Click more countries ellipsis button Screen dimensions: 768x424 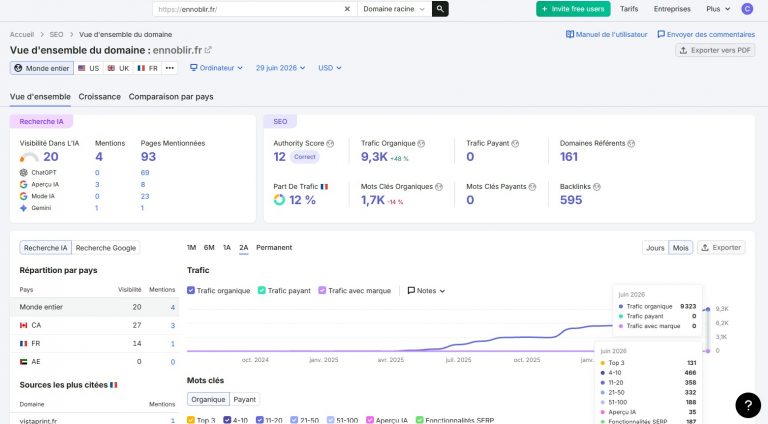tap(169, 68)
